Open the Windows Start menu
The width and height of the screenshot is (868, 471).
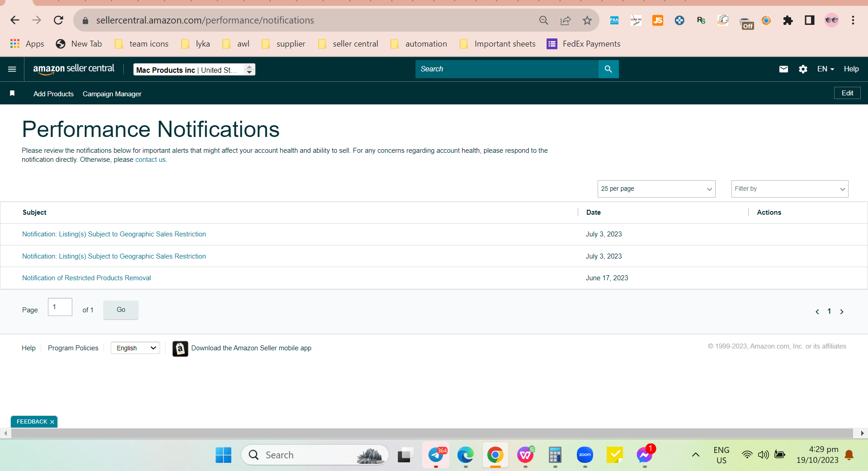(x=223, y=455)
